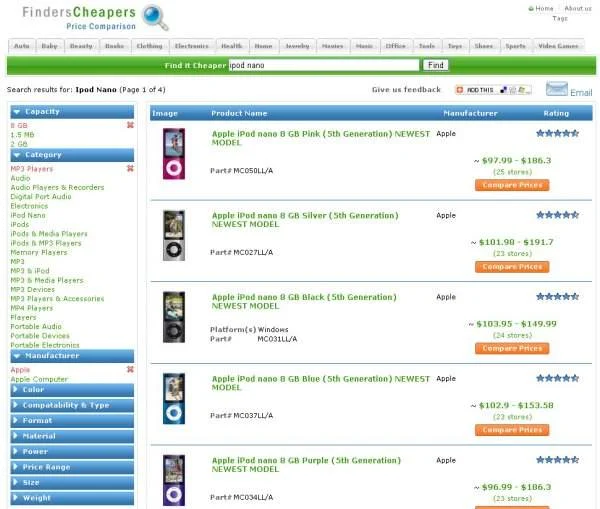Expand the Power filter section

click(x=72, y=452)
